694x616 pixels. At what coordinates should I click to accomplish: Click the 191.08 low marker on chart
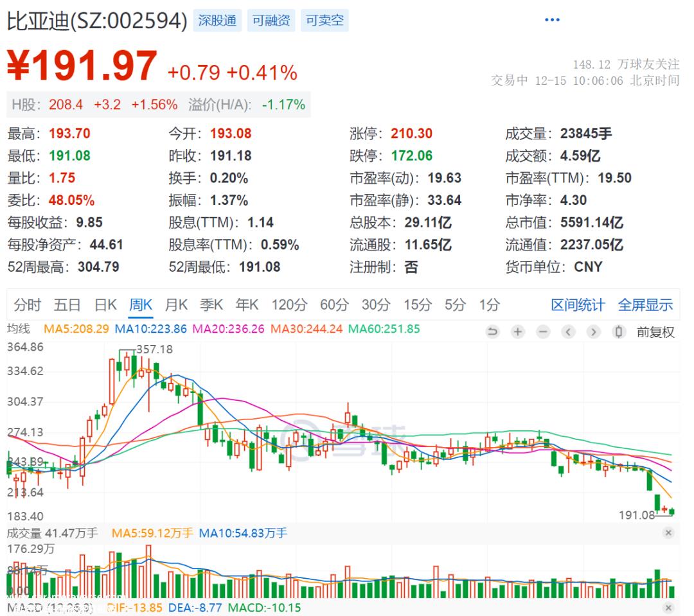636,515
